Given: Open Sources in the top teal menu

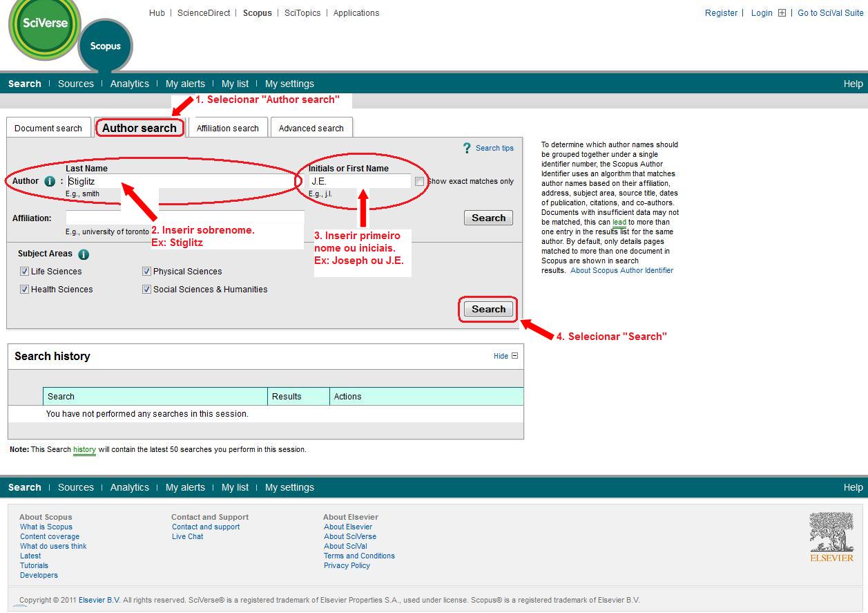Looking at the screenshot, I should 76,84.
